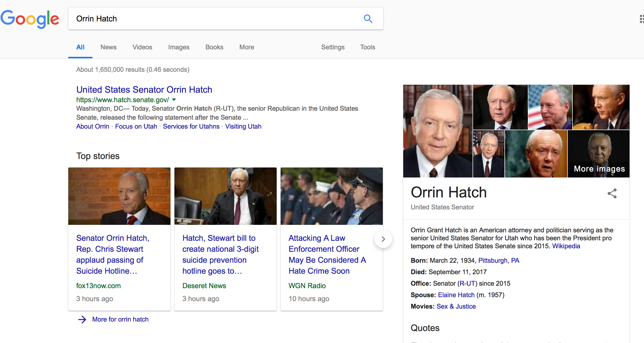The width and height of the screenshot is (644, 343).
Task: Open the Tools options
Action: coord(367,47)
